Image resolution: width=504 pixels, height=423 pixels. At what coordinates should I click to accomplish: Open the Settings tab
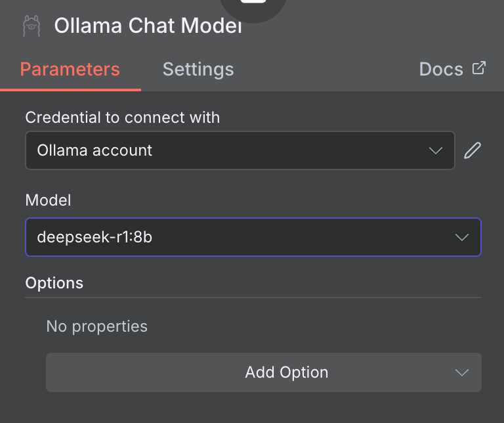click(x=198, y=69)
